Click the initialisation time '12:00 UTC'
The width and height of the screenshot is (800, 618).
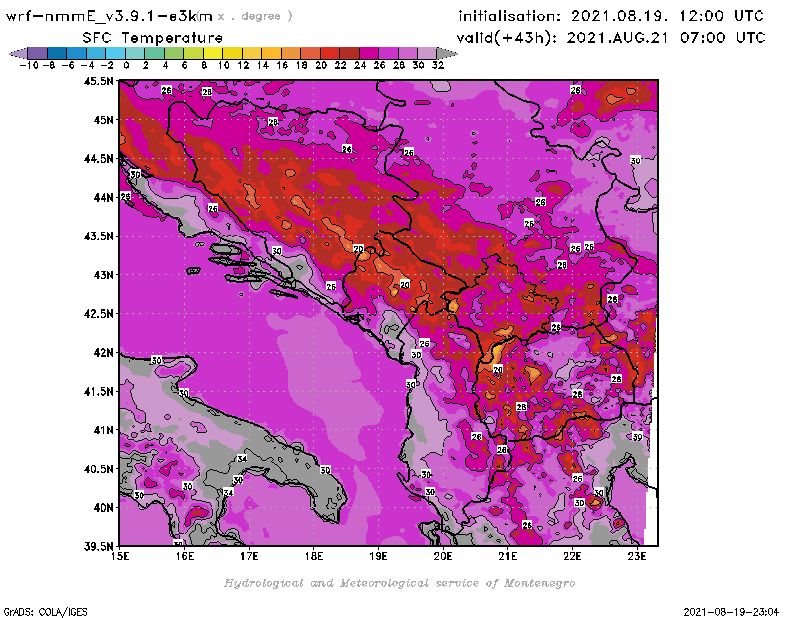click(721, 16)
